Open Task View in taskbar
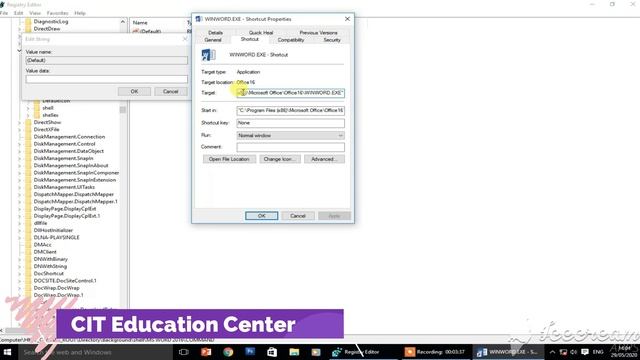The image size is (640, 360). 184,352
